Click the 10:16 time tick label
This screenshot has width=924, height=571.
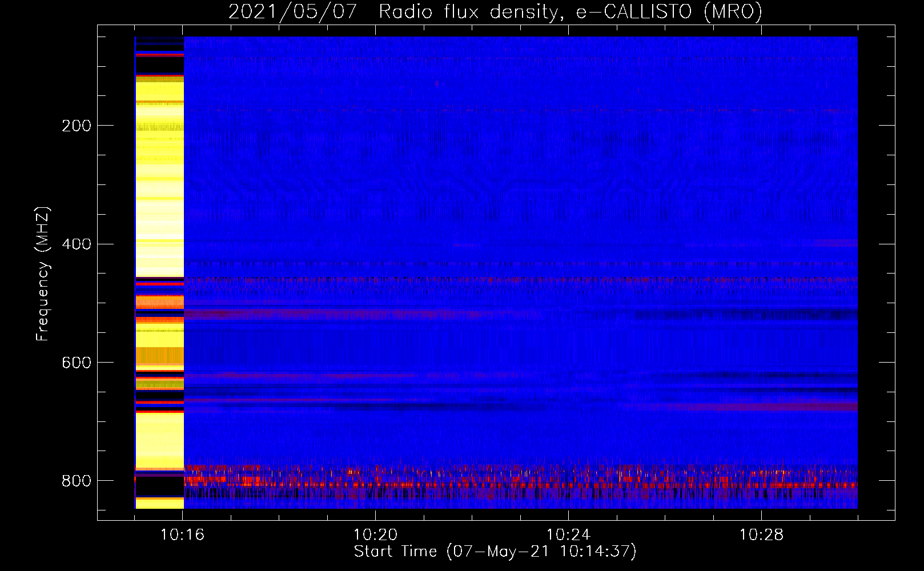pos(182,535)
